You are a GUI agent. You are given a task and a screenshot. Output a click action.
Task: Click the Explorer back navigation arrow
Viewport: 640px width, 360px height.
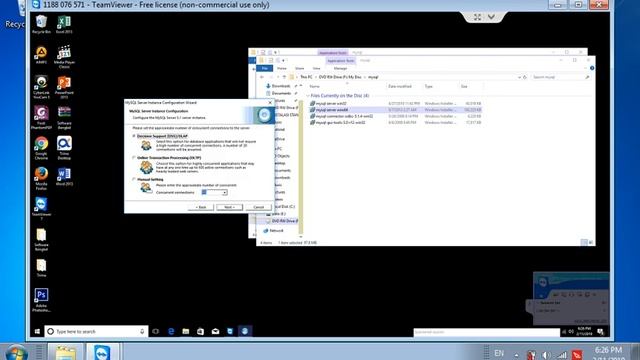tap(262, 77)
